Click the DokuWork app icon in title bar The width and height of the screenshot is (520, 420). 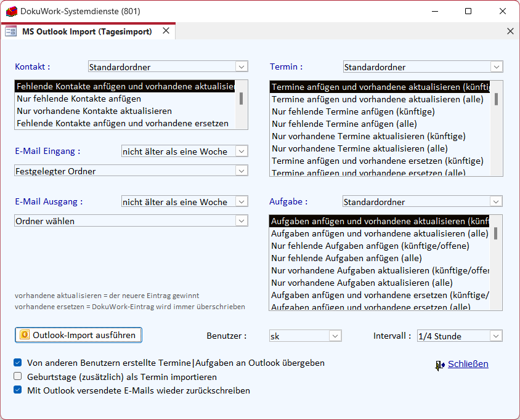(11, 11)
